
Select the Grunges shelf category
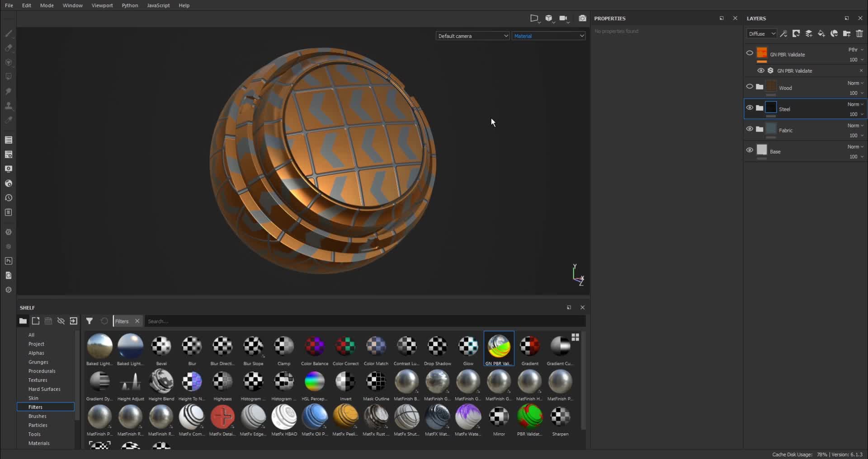[38, 362]
